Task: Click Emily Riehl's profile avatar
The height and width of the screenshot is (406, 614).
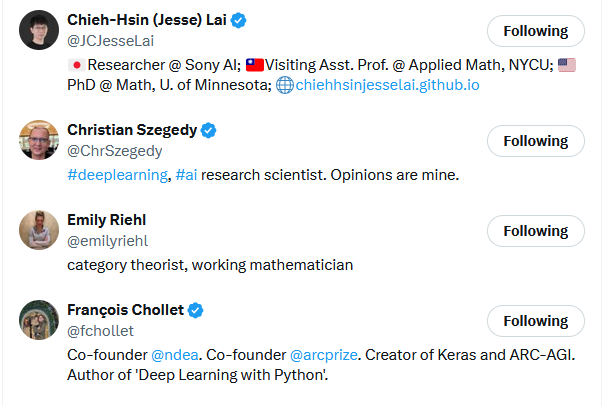Action: 39,230
